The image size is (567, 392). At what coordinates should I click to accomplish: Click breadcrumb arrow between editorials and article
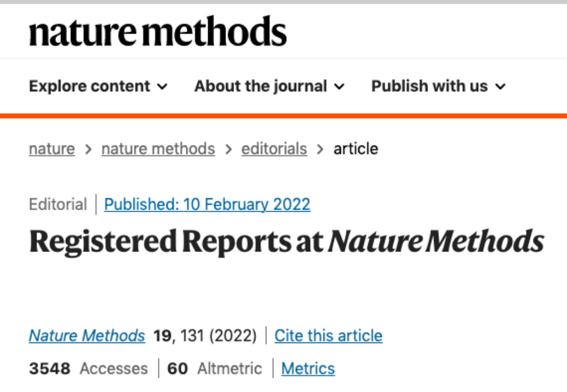(320, 149)
